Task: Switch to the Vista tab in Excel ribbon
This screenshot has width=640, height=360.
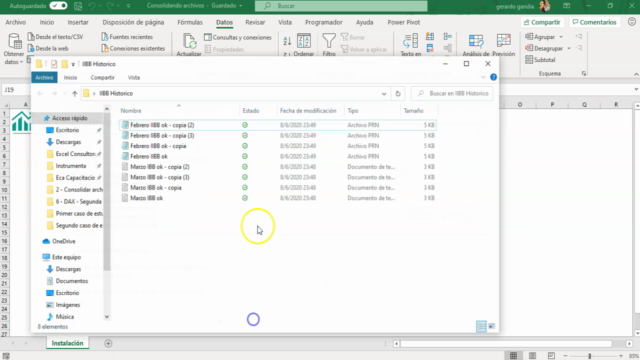Action: point(285,22)
